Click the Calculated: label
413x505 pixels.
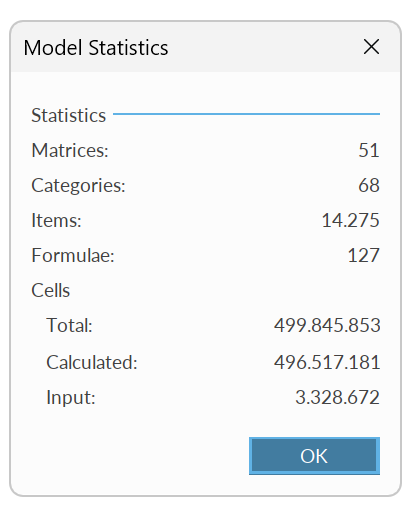[92, 362]
